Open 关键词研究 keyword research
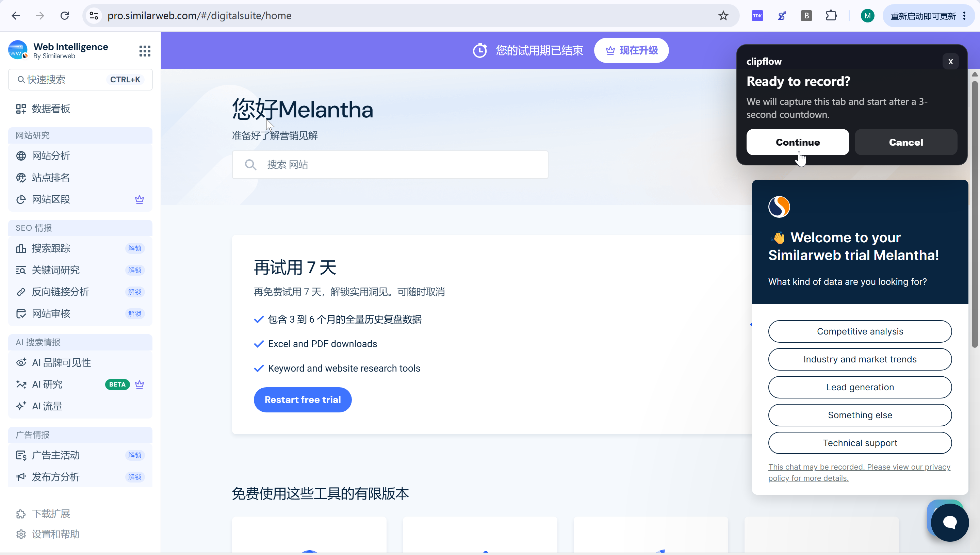 pos(80,270)
